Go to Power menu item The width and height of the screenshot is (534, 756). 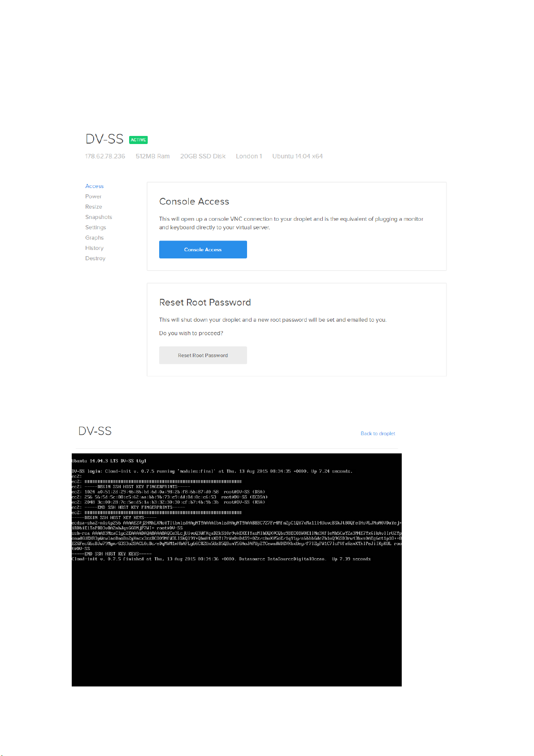click(x=93, y=197)
